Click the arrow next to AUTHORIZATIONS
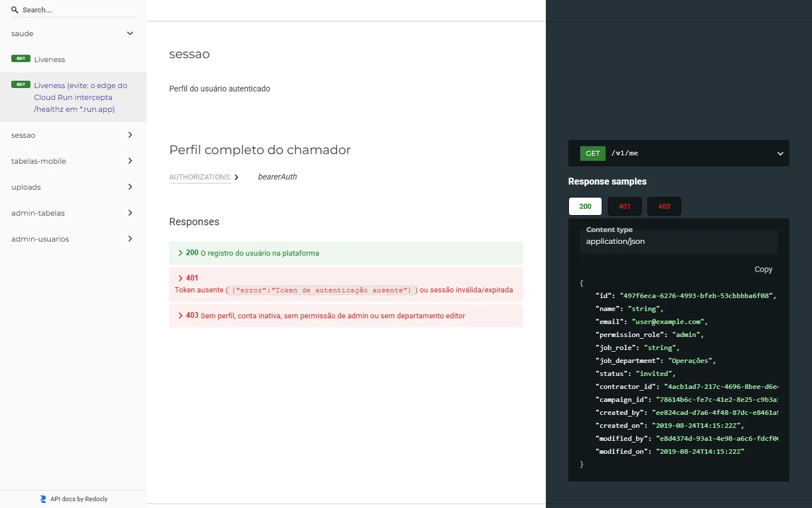This screenshot has width=812, height=508. point(236,177)
